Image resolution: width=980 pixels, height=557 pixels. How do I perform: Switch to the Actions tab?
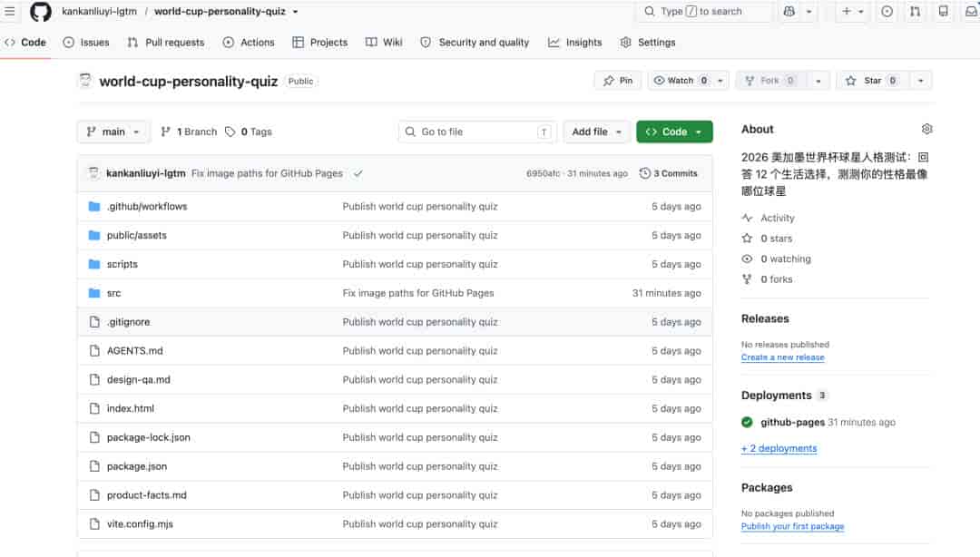(x=249, y=43)
